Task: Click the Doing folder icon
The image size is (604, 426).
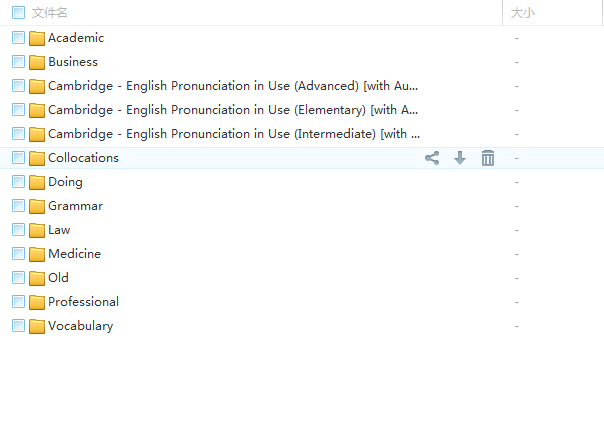Action: [x=37, y=182]
